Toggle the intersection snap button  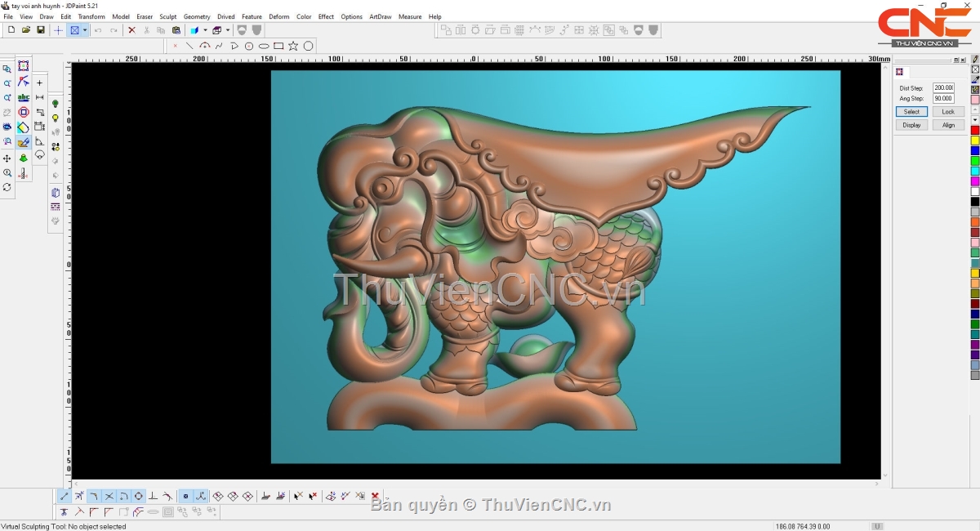click(109, 496)
